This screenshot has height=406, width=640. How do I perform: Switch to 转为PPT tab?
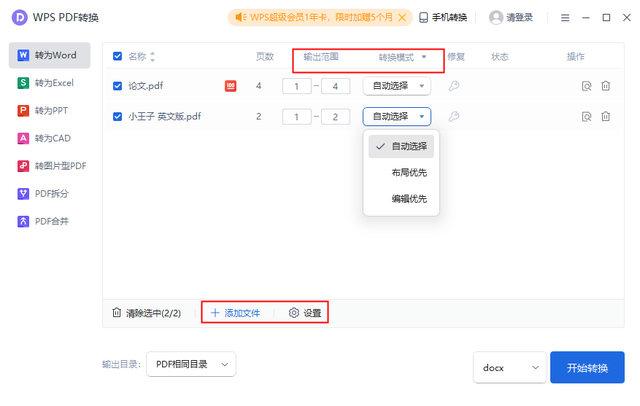tap(49, 111)
